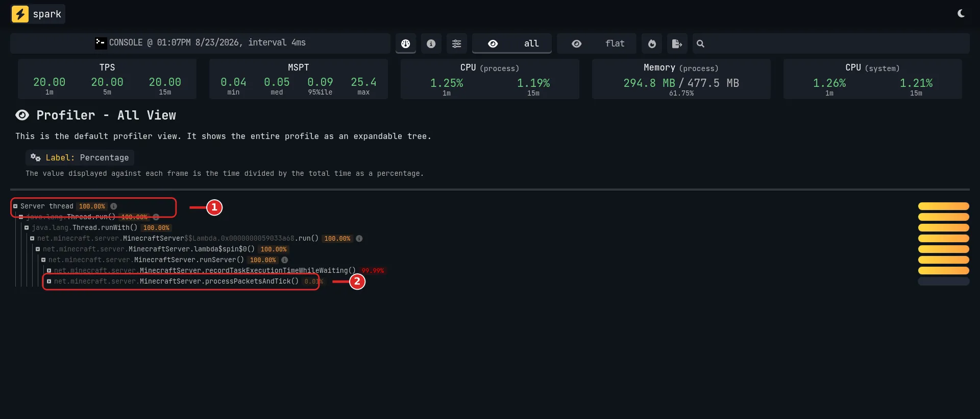The image size is (980, 419).
Task: Expand recordTaskExecutionTimeWhileWaiting() node
Action: pos(49,271)
